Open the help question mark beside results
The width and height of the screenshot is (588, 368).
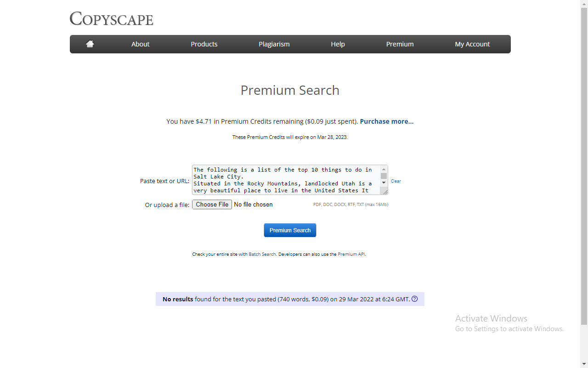tap(415, 299)
